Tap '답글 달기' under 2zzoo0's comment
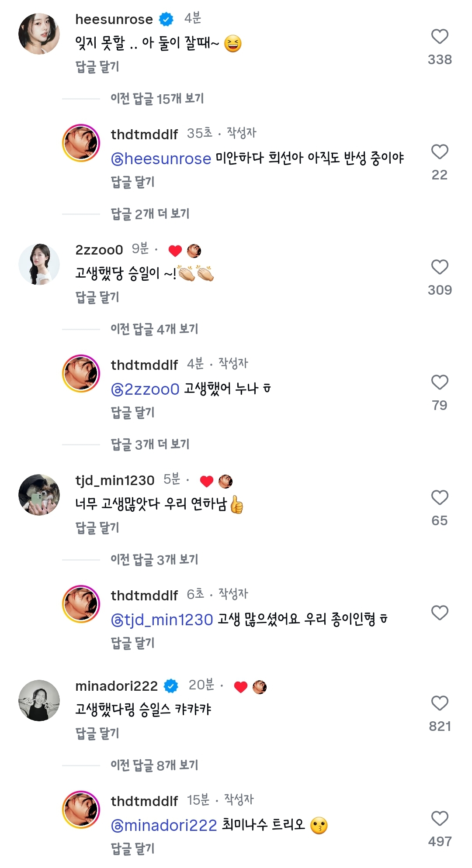Screen dimensions: 472x868 pyautogui.click(x=97, y=297)
